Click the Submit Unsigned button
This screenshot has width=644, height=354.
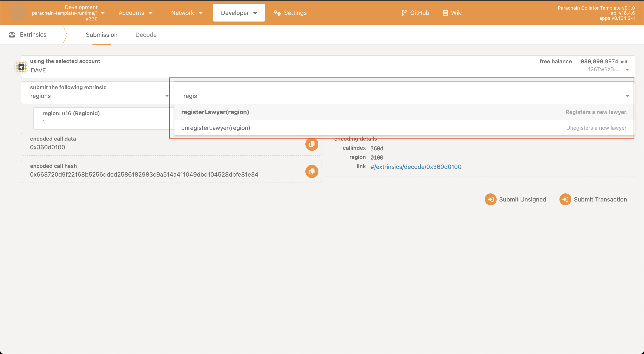[515, 199]
